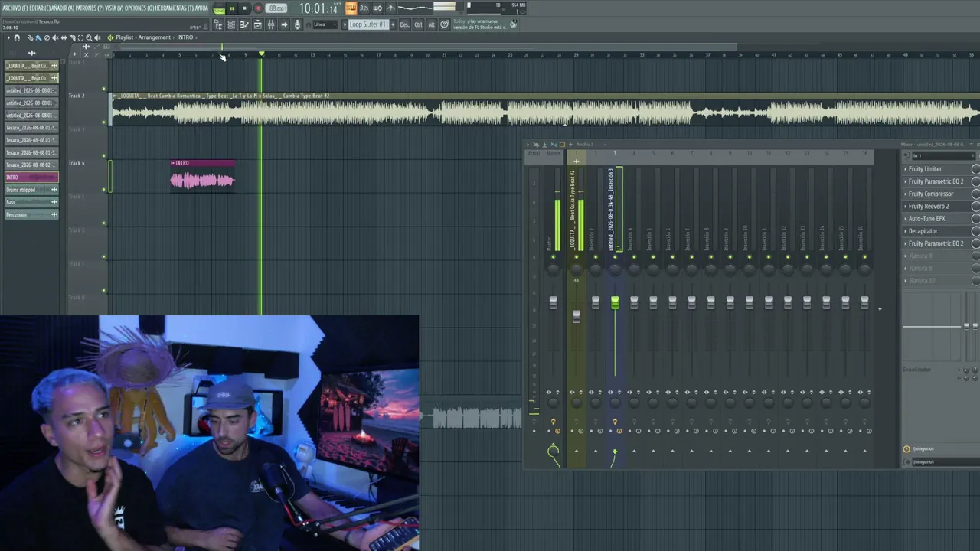Open the EDITAR menu
This screenshot has height=551, width=980.
[39, 8]
